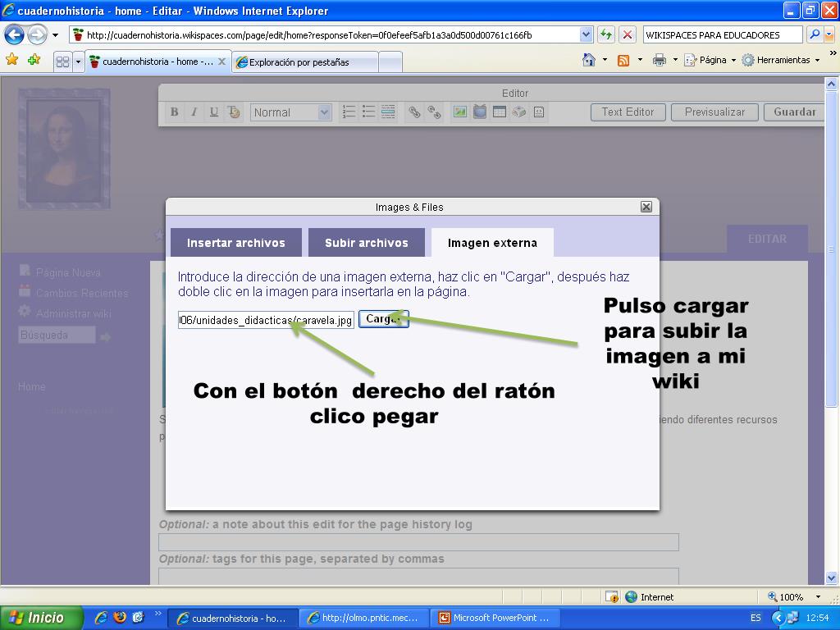Expand the address bar URL history dropdown

(586, 35)
